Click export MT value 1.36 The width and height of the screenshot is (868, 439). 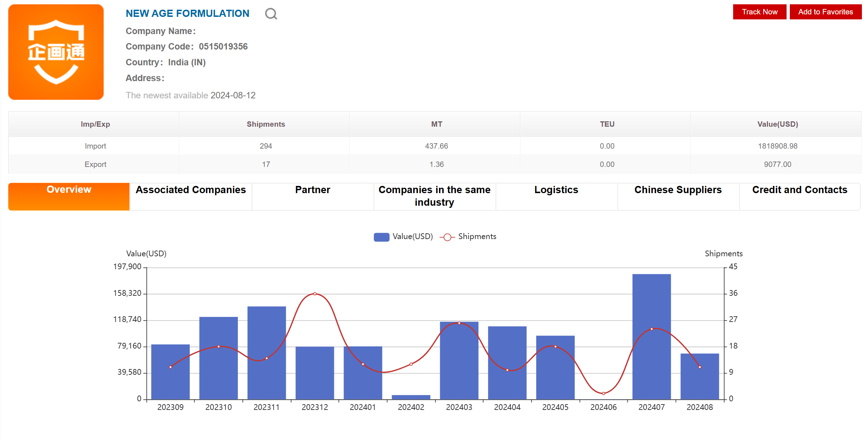click(x=437, y=164)
